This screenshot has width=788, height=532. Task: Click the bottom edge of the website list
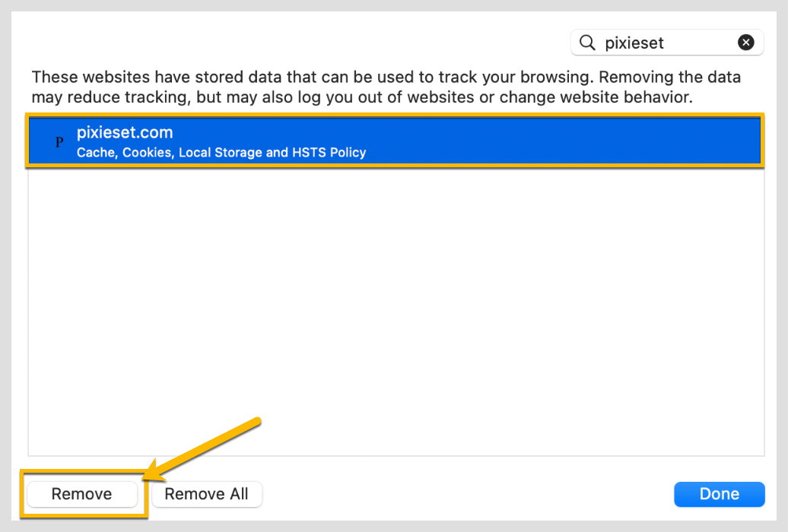point(396,455)
